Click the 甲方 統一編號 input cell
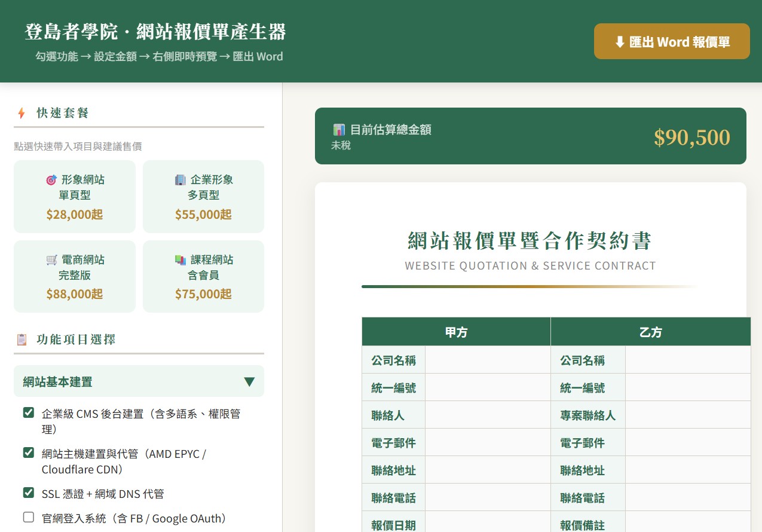This screenshot has height=532, width=762. 488,387
